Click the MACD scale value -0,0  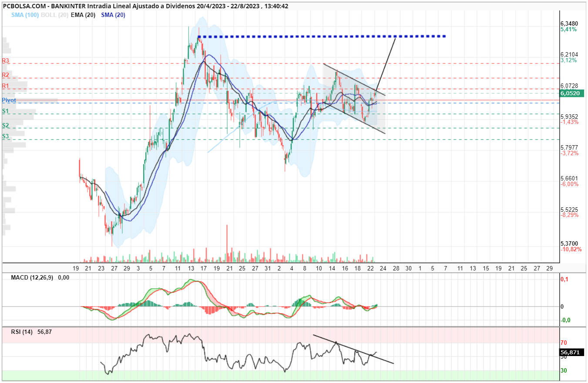coord(565,320)
